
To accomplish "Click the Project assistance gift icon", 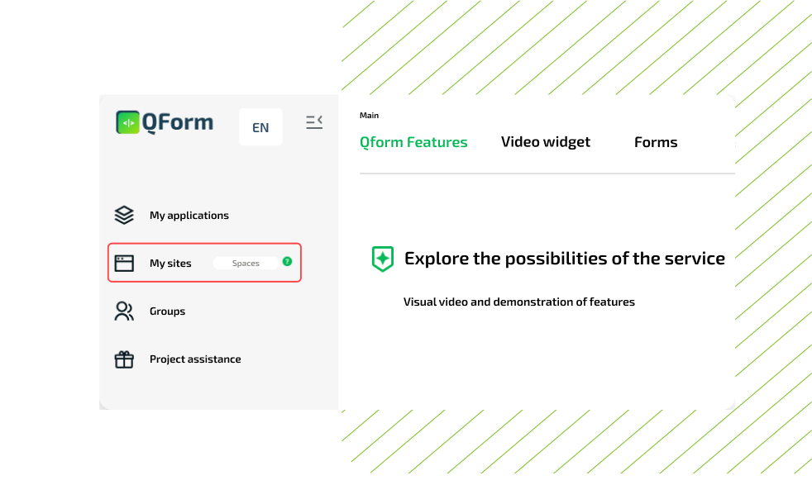I will click(x=124, y=359).
